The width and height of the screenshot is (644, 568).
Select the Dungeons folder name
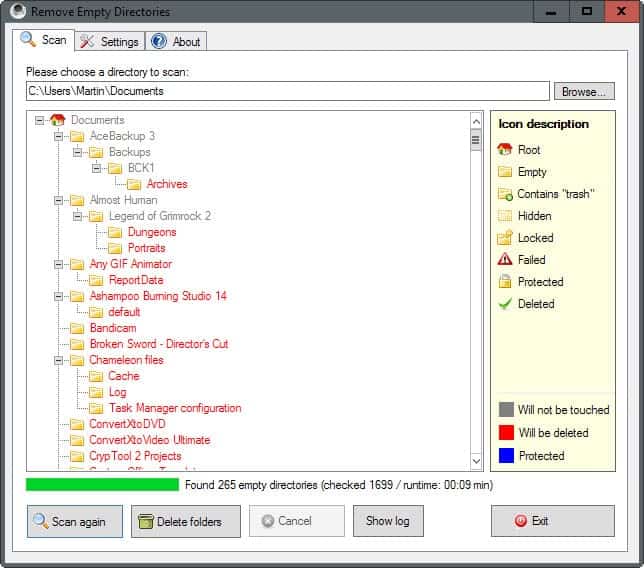152,232
